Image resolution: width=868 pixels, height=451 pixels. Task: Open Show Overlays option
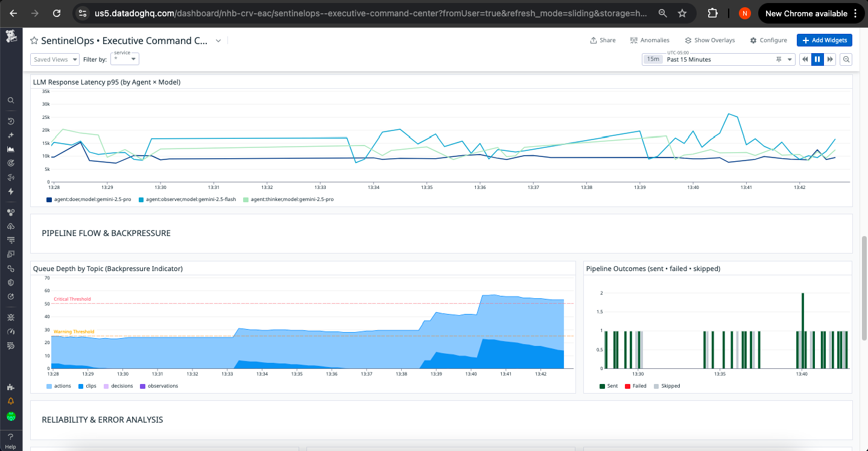tap(709, 40)
